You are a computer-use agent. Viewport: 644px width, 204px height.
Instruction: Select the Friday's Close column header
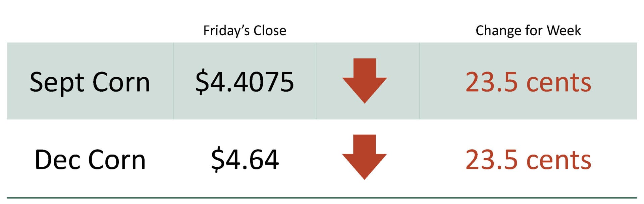coord(245,31)
